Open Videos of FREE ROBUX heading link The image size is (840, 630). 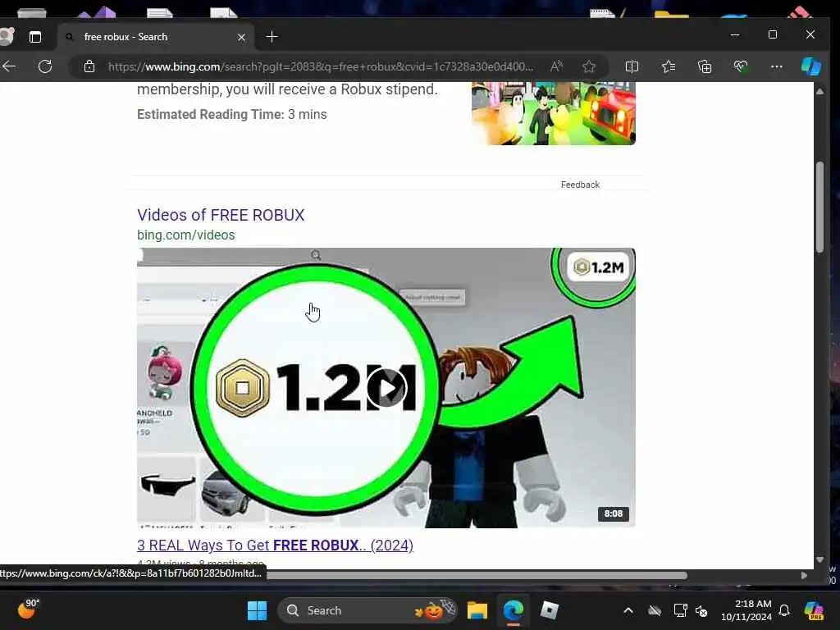coord(221,215)
